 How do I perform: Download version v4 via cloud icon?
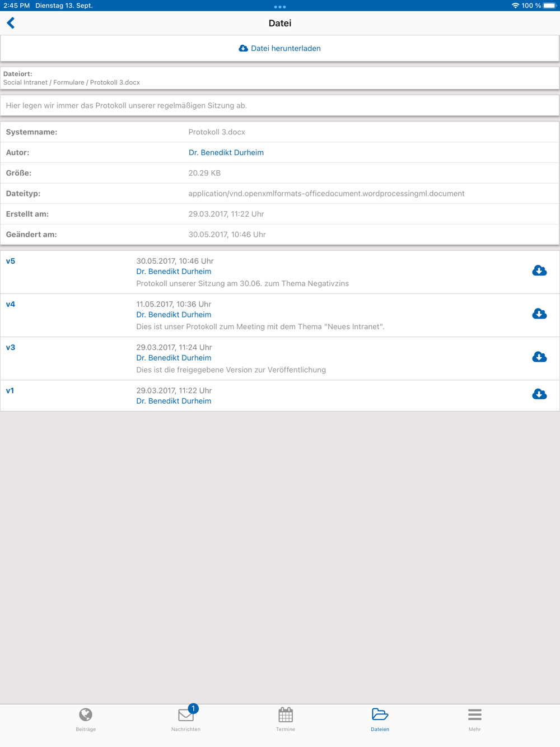[x=539, y=314]
